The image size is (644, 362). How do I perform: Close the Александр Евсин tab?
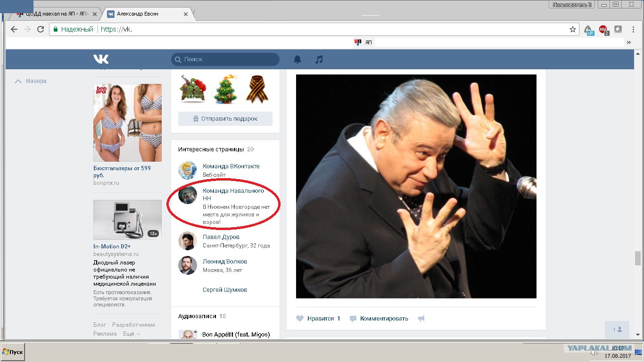point(186,14)
